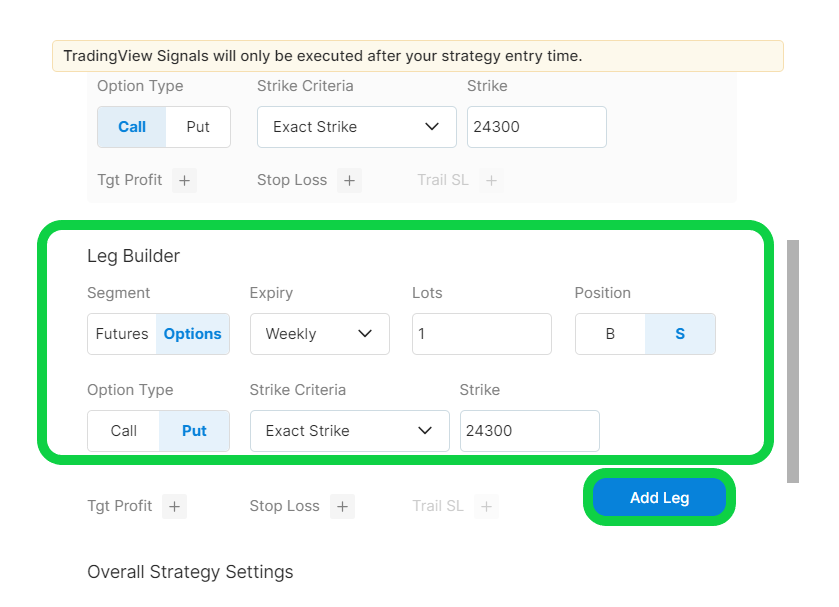
Task: Click the upper leg Trail SL plus icon
Action: pyautogui.click(x=491, y=180)
